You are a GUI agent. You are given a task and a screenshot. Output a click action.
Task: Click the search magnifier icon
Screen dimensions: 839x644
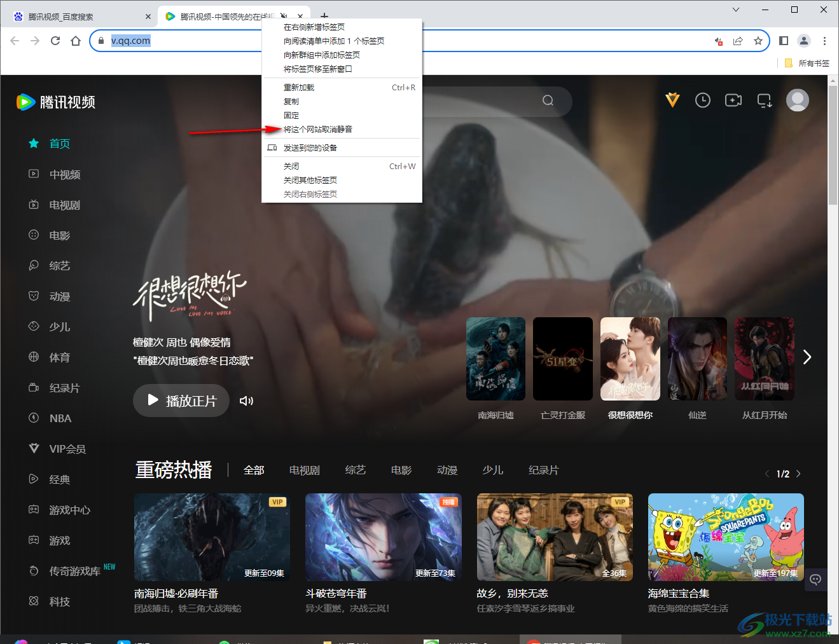point(548,100)
